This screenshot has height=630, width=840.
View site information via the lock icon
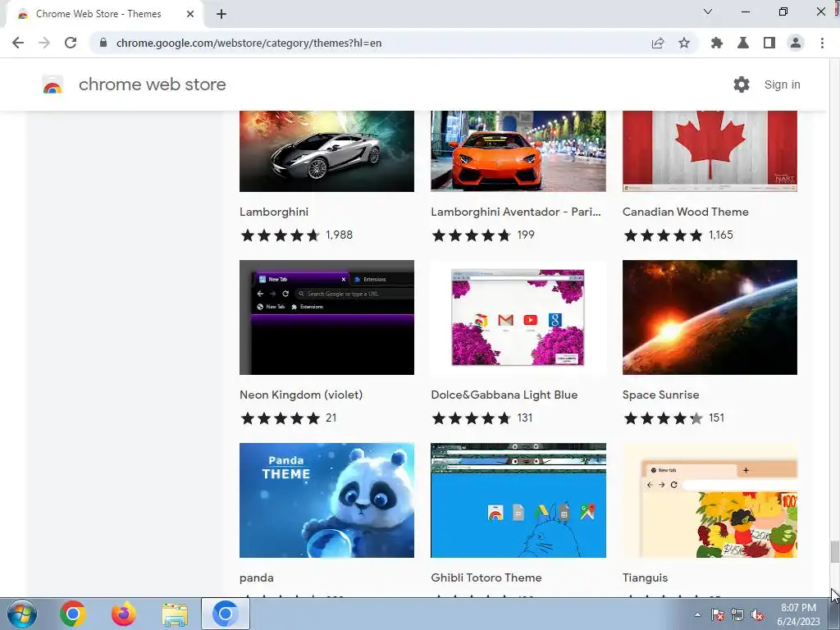[x=103, y=43]
